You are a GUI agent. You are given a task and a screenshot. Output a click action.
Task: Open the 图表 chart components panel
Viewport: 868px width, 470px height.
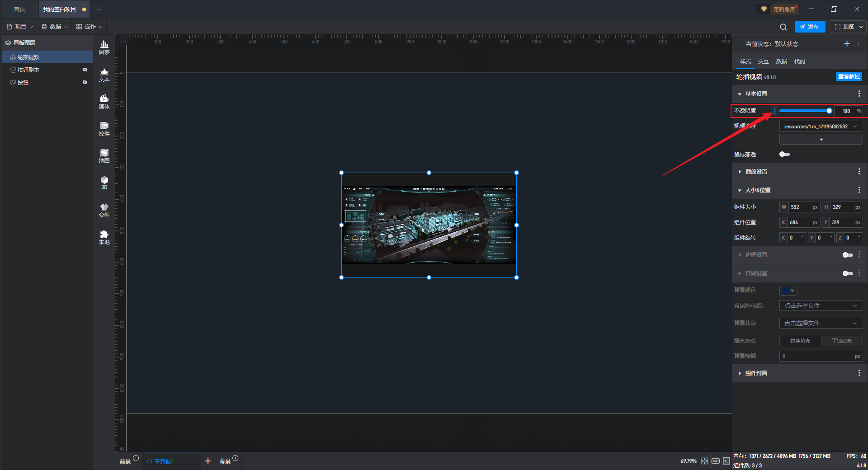(x=104, y=47)
